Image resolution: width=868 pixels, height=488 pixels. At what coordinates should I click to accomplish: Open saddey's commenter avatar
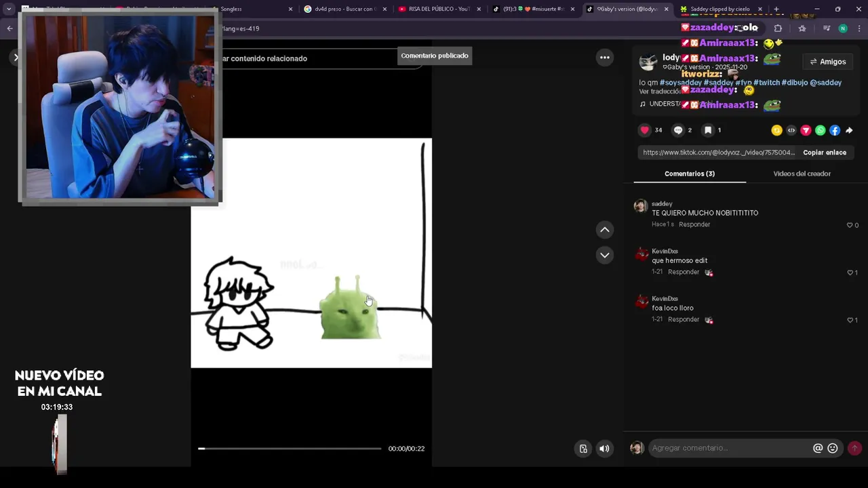click(641, 206)
